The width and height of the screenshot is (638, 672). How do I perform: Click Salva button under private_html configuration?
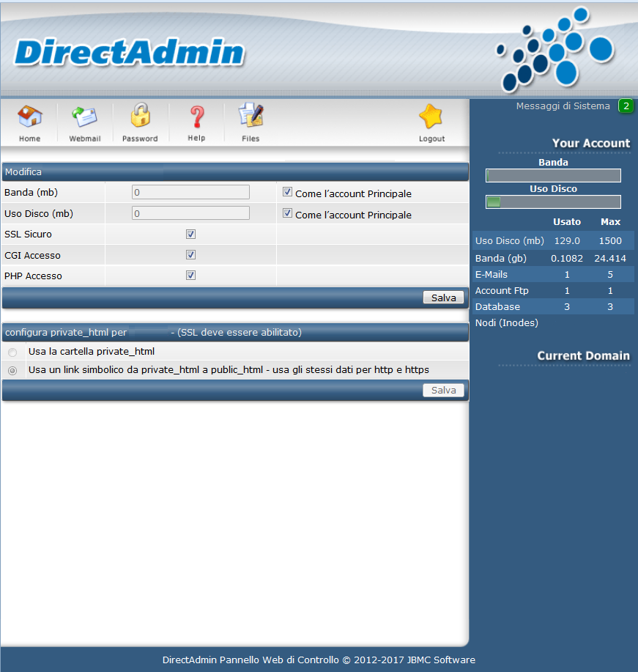coord(443,391)
